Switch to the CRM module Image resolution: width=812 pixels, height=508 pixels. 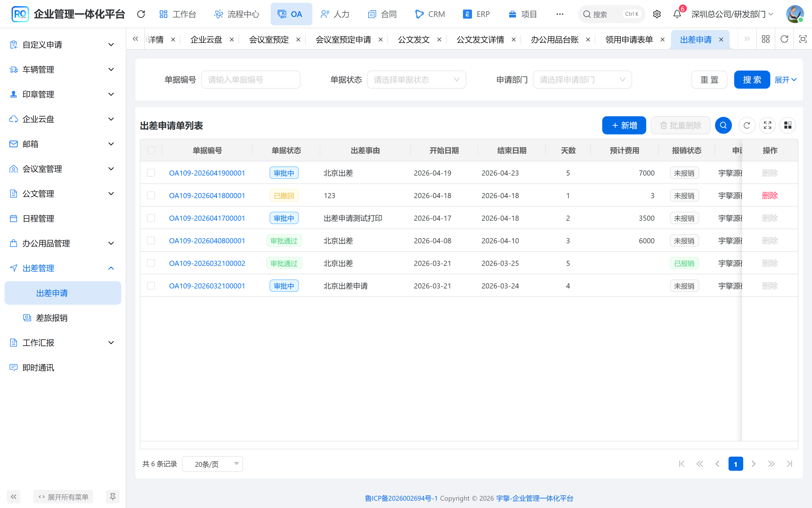click(x=430, y=14)
